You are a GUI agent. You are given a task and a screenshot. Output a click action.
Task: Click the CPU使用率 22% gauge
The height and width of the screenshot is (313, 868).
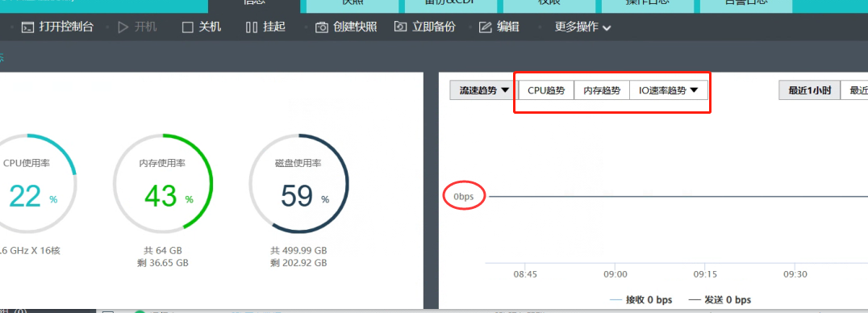click(27, 183)
